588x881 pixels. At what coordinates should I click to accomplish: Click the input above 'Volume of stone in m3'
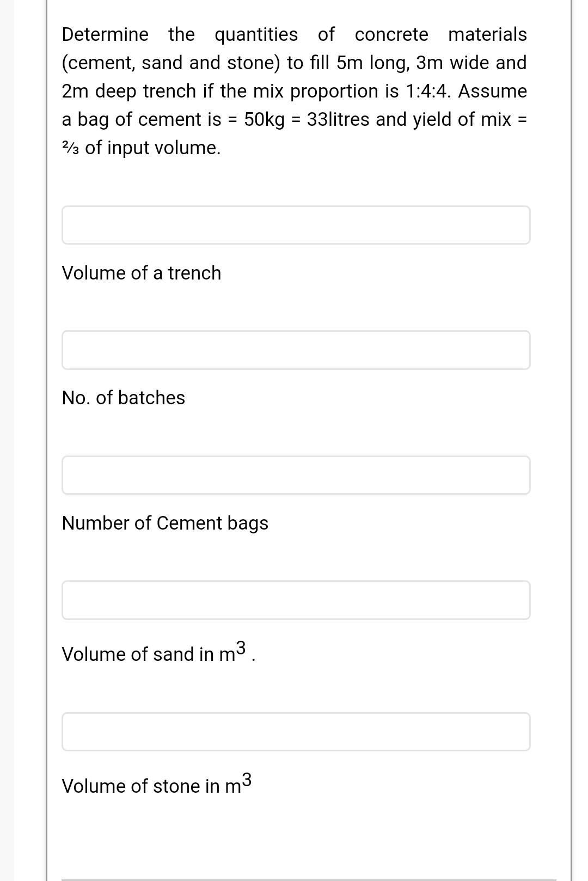pyautogui.click(x=296, y=731)
